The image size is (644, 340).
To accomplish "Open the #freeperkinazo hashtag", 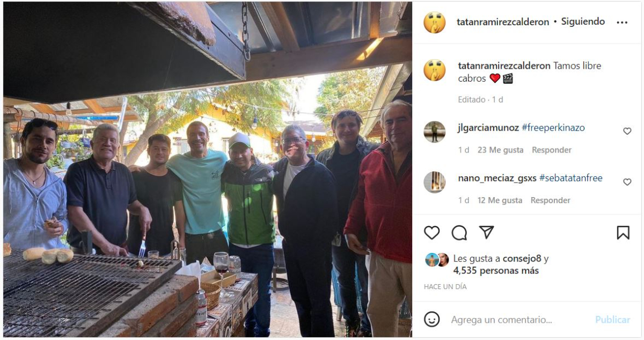I will (x=553, y=128).
